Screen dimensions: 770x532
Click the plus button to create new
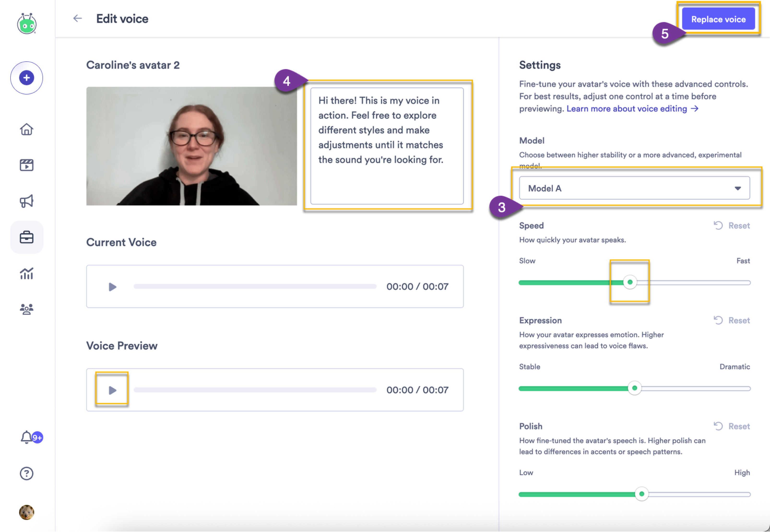[x=27, y=77]
